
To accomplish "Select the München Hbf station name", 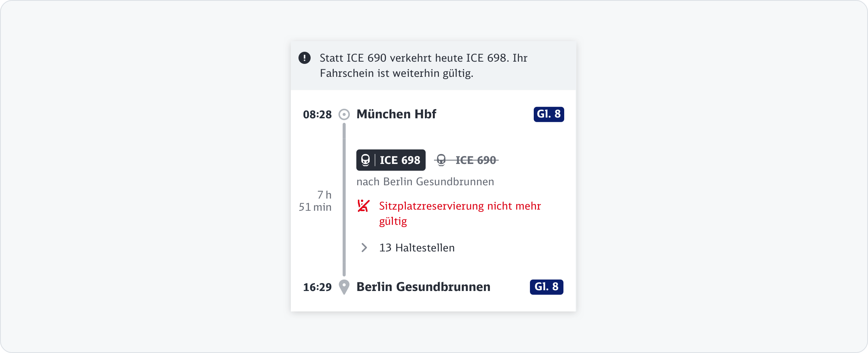I will pos(396,114).
